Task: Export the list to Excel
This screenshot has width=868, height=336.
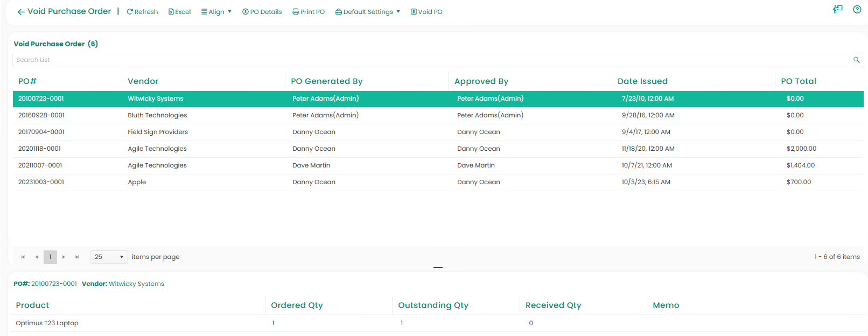Action: [179, 12]
